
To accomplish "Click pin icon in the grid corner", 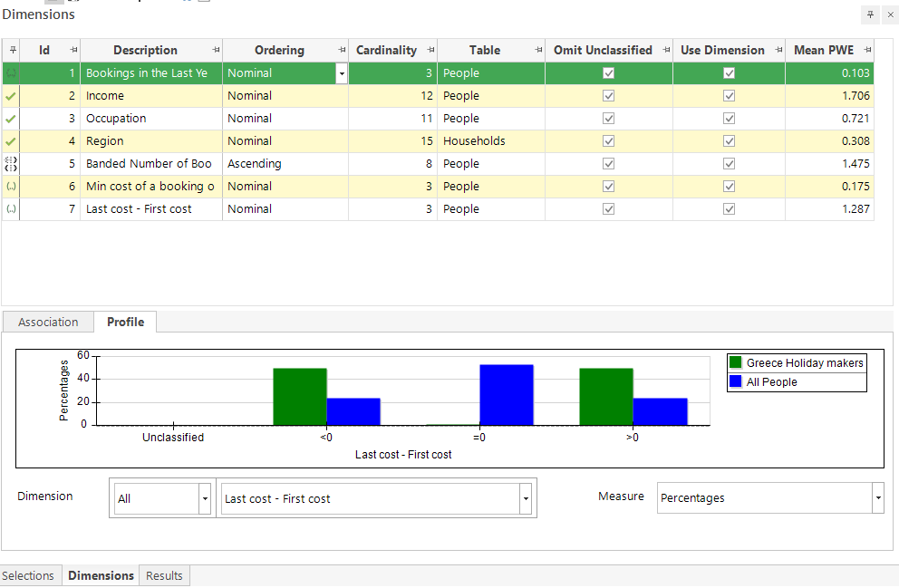I will (12, 51).
